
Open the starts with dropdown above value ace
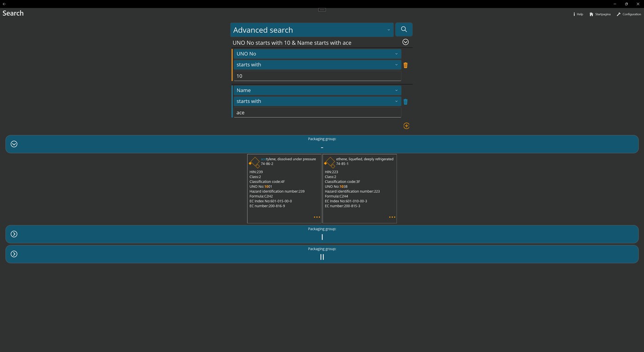[317, 101]
